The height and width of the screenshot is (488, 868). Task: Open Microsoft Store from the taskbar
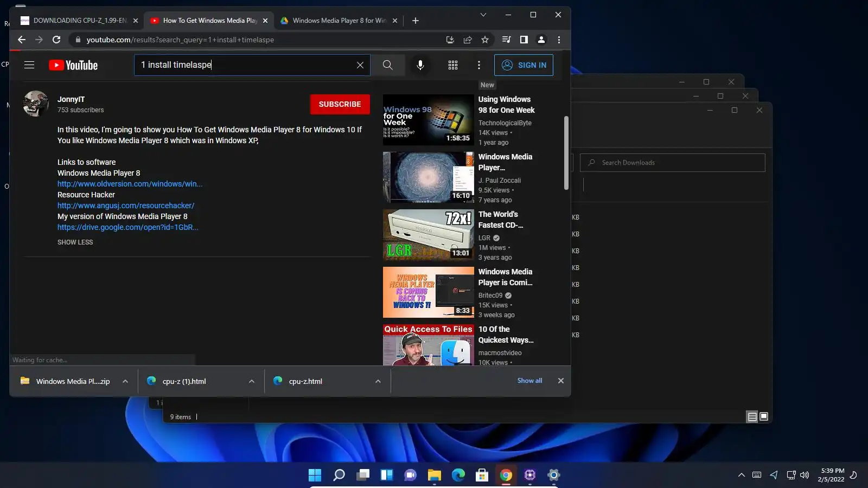pos(482,475)
